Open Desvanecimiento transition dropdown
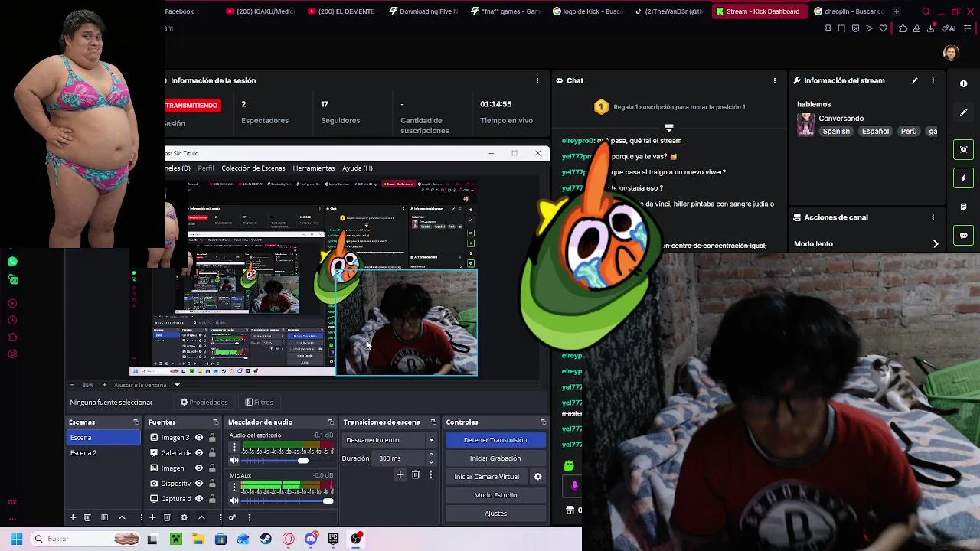 click(x=389, y=440)
